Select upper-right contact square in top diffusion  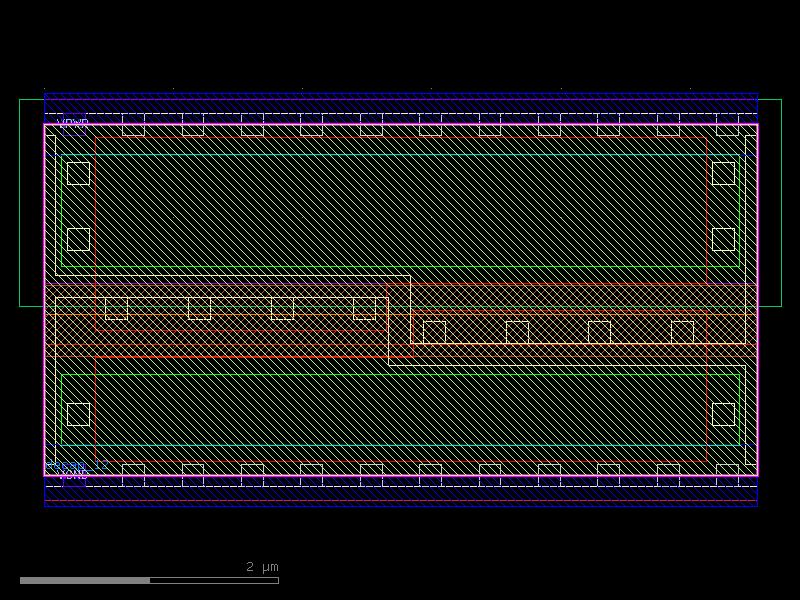[x=723, y=174]
